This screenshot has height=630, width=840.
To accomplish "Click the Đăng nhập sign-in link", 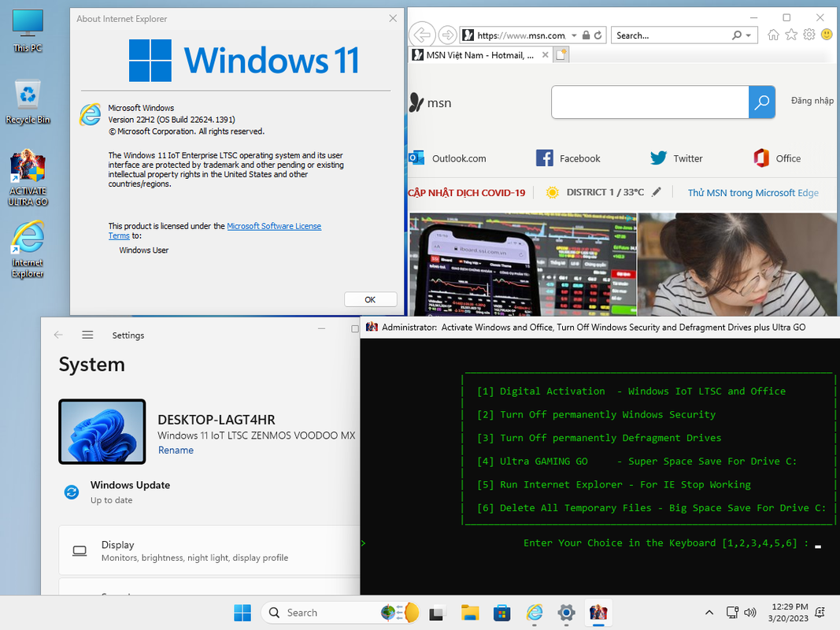I will pos(812,101).
